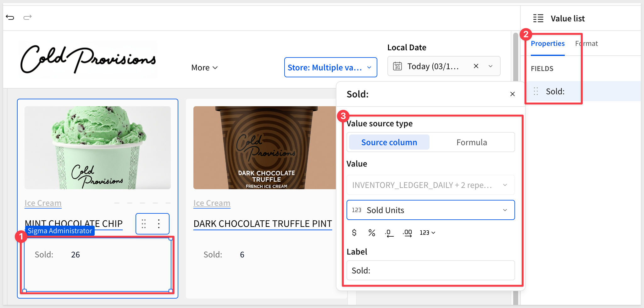Open the number format 123 dropdown
This screenshot has width=644, height=308.
point(427,233)
